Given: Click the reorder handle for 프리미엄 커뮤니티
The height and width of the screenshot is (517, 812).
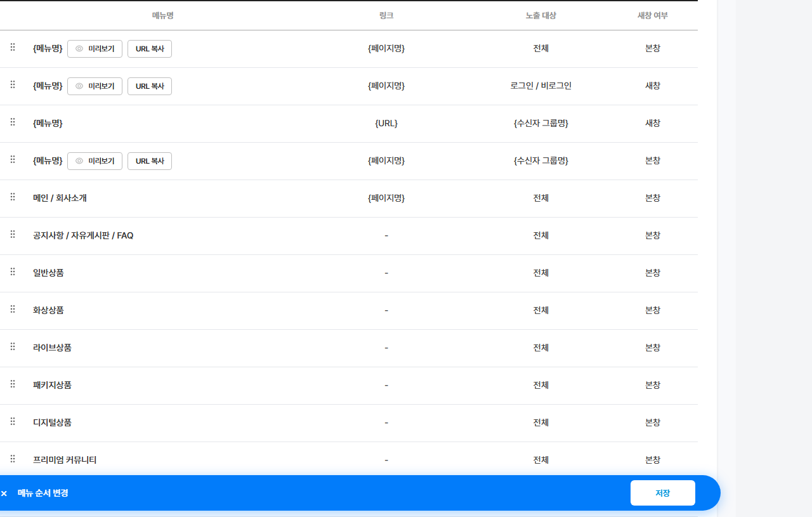Looking at the screenshot, I should coord(13,459).
